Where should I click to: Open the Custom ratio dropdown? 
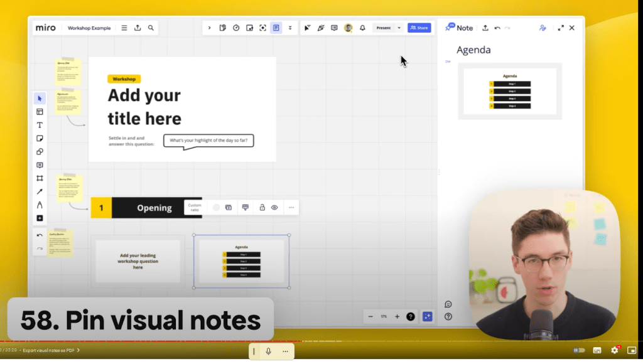tap(195, 207)
